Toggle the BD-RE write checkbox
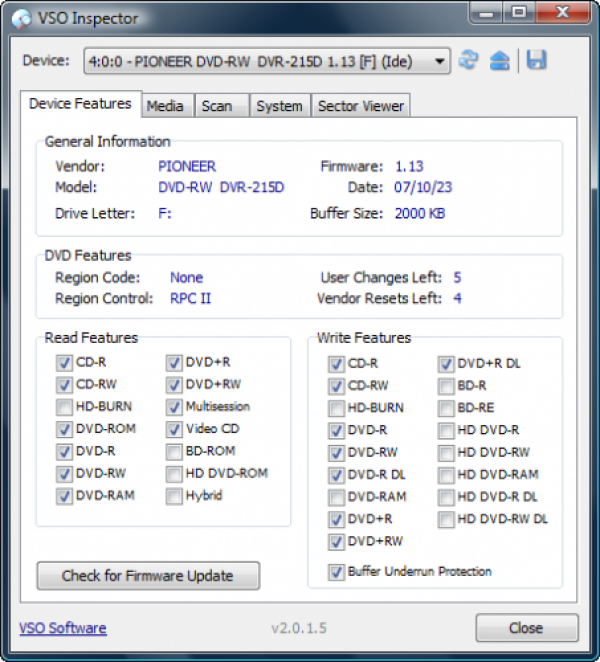600x662 pixels. tap(446, 408)
